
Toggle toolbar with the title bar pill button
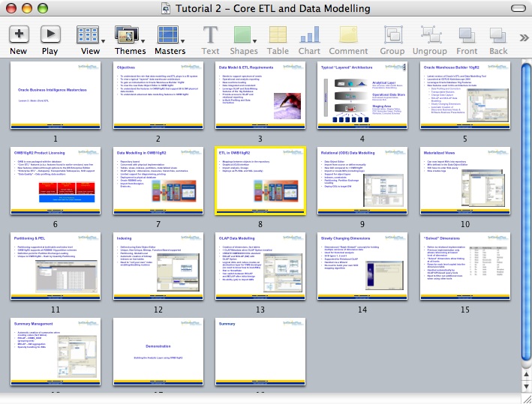(518, 8)
